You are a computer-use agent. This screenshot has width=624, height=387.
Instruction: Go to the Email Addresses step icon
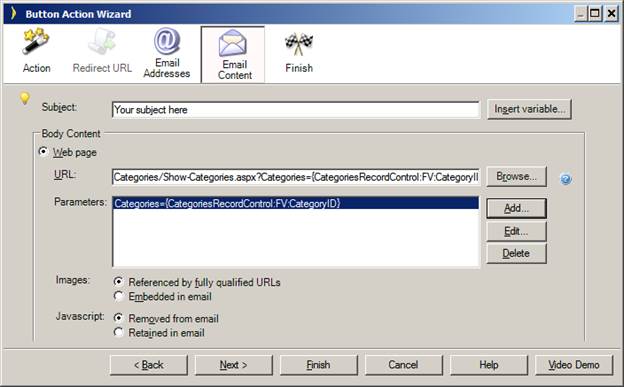[x=167, y=41]
